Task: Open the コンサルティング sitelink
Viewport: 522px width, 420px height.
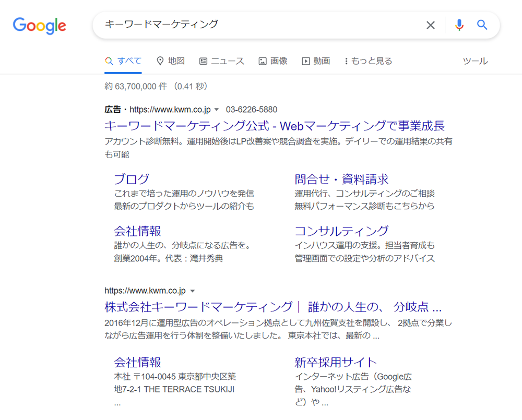Action: [341, 231]
